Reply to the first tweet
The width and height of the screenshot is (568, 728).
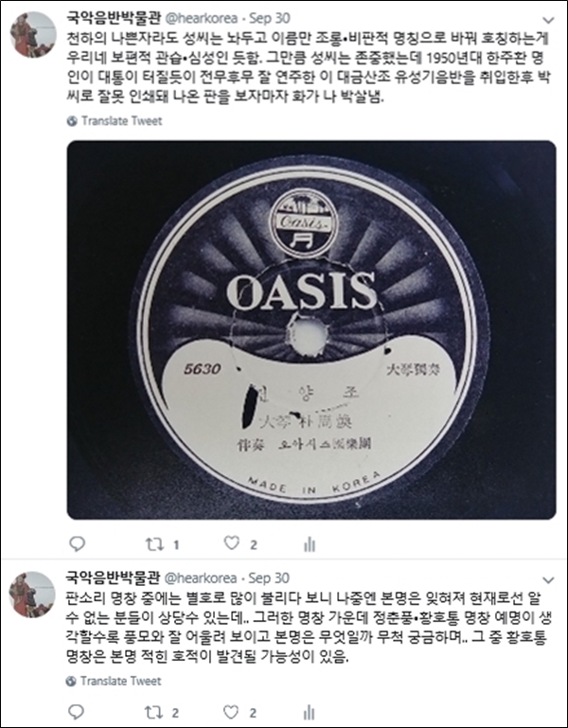pos(77,543)
